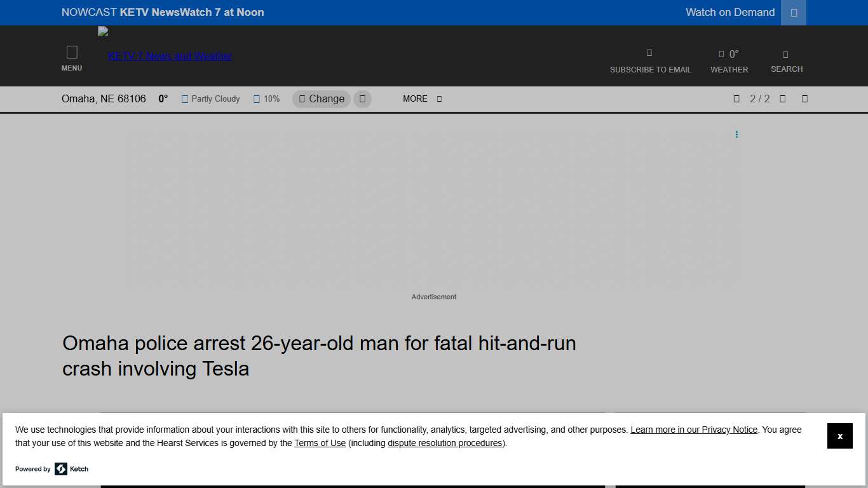Close the cookie consent banner

(840, 436)
